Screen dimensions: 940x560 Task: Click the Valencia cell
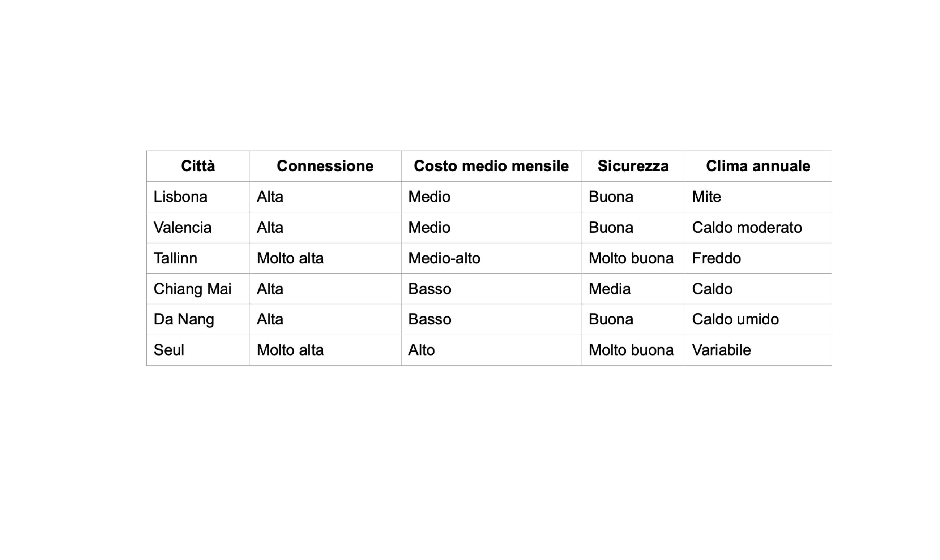click(x=182, y=228)
